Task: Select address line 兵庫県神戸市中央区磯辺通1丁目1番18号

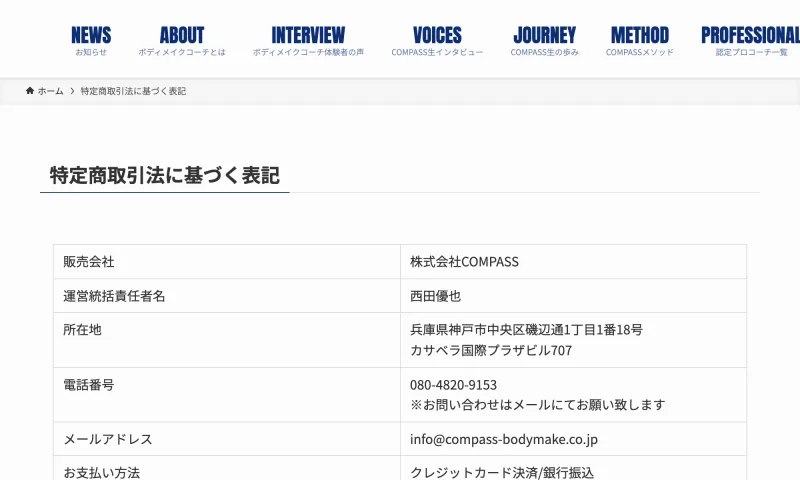Action: [x=527, y=330]
